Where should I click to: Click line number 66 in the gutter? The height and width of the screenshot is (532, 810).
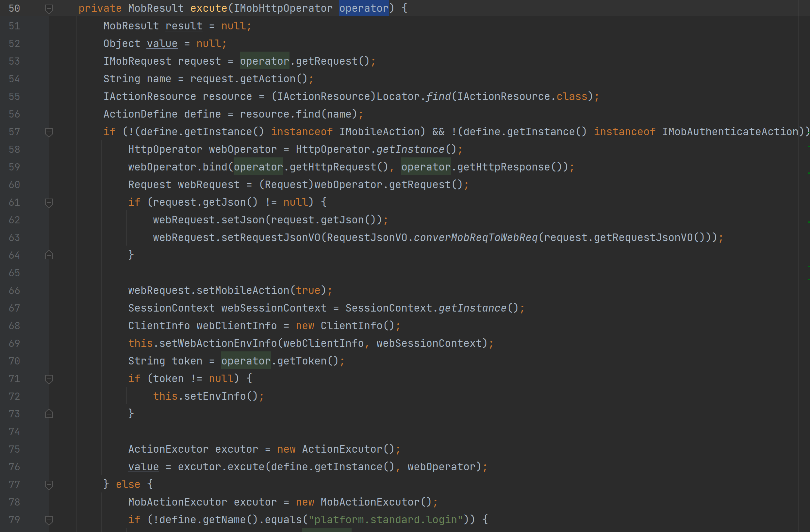pos(14,290)
